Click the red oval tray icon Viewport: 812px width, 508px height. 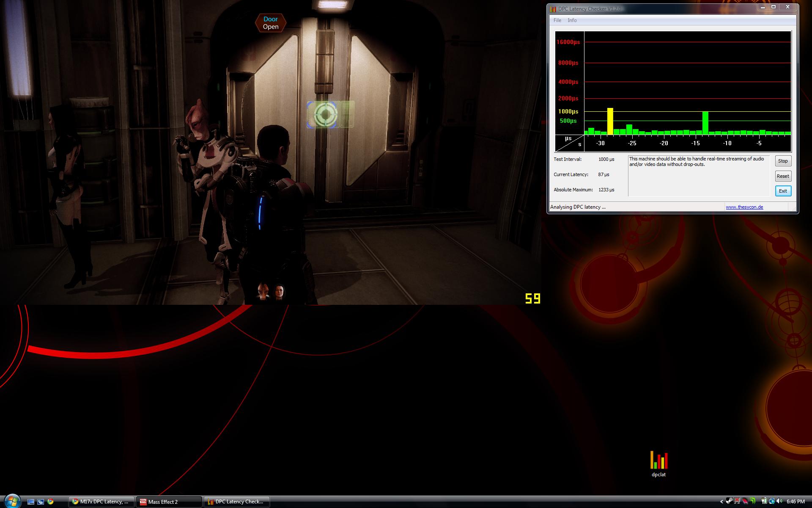745,501
